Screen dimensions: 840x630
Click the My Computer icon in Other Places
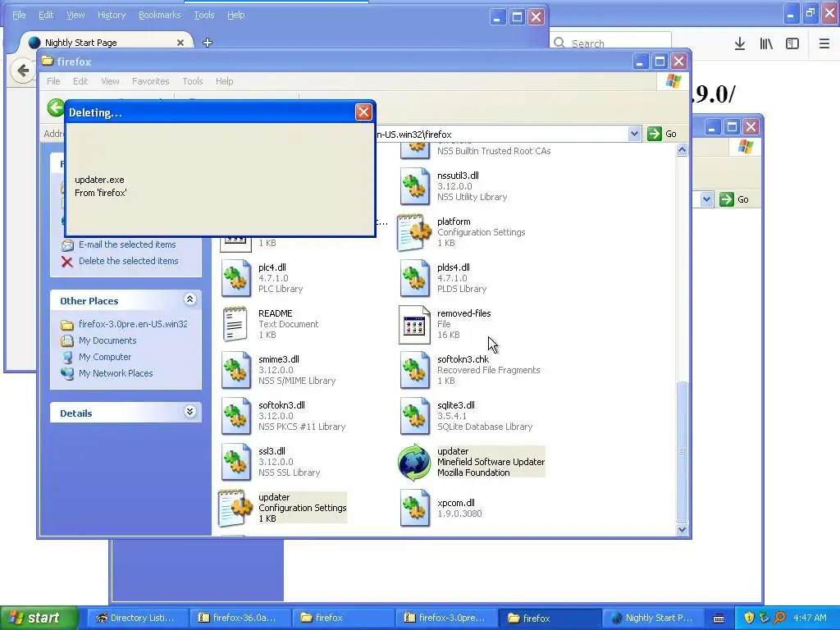pyautogui.click(x=67, y=358)
